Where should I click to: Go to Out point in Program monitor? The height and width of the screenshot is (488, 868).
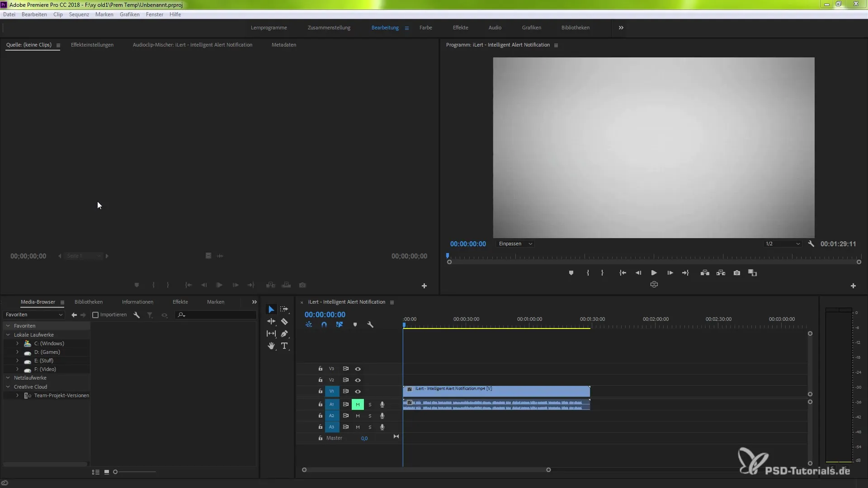[x=685, y=273]
